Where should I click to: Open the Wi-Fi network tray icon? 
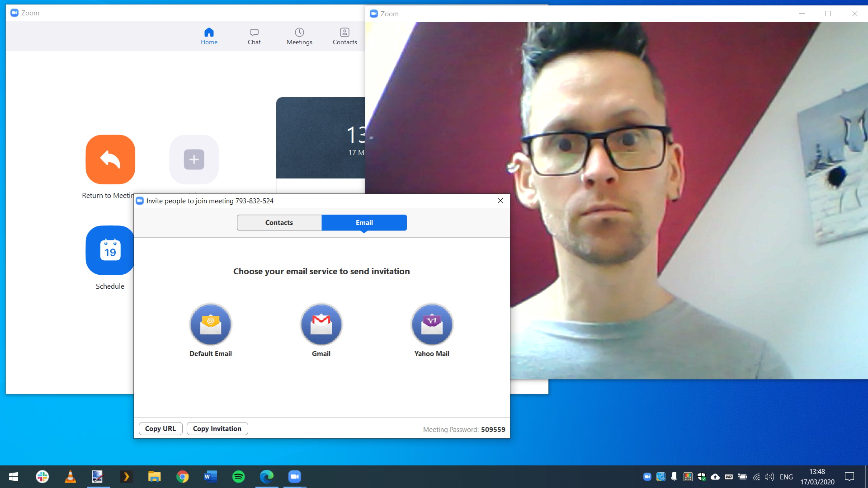(756, 477)
